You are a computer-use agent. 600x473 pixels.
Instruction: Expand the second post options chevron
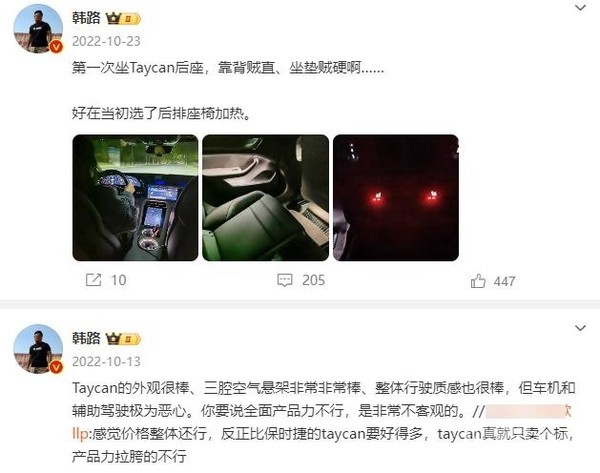coord(580,328)
